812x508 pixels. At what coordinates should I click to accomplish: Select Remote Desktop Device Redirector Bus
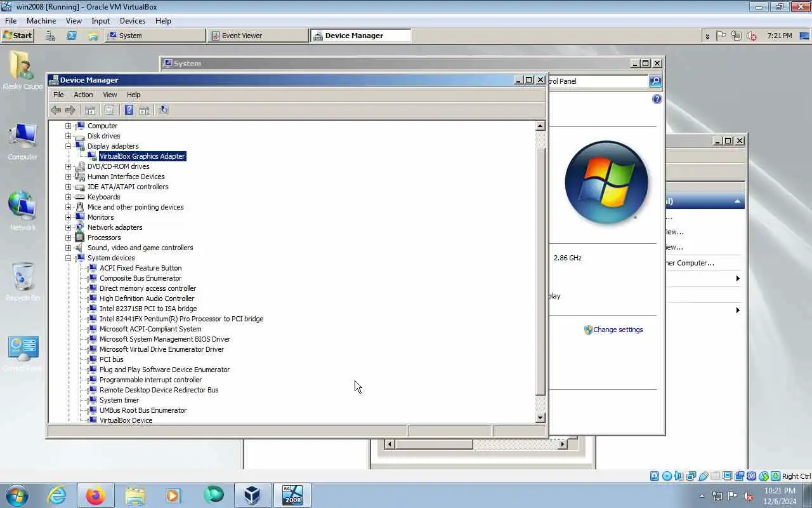[x=159, y=390]
